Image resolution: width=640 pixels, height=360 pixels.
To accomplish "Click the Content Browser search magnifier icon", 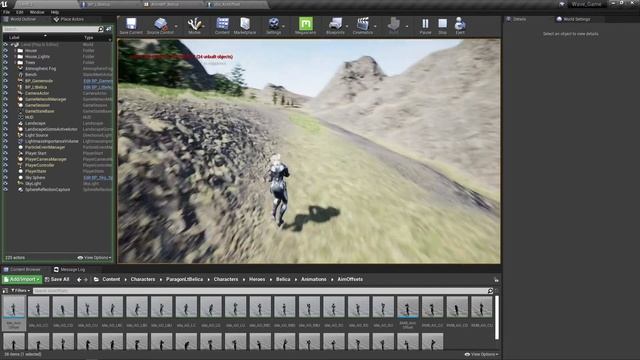I will [490, 291].
